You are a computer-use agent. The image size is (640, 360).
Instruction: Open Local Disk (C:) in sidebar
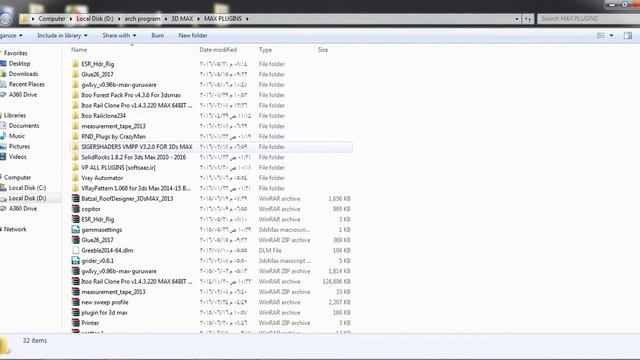pyautogui.click(x=27, y=188)
